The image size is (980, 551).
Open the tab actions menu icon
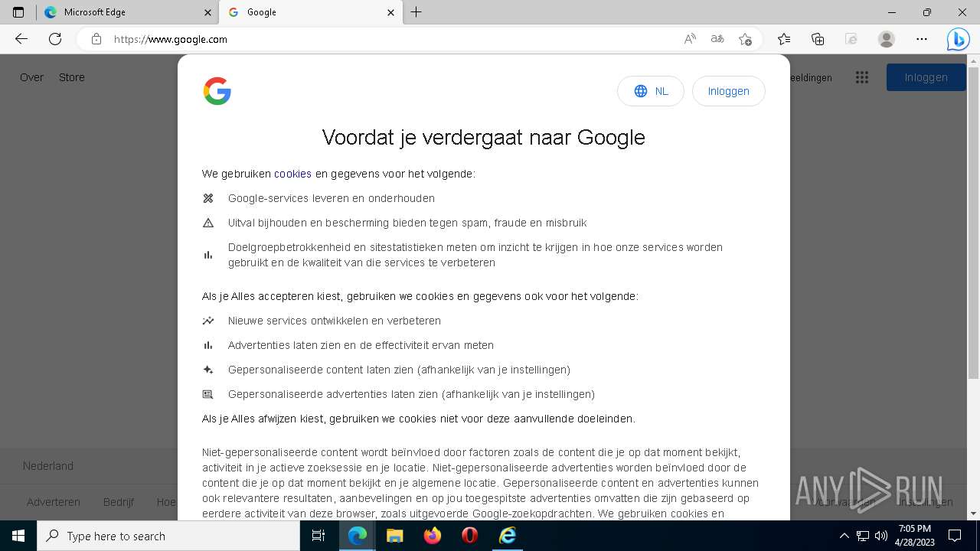click(18, 12)
